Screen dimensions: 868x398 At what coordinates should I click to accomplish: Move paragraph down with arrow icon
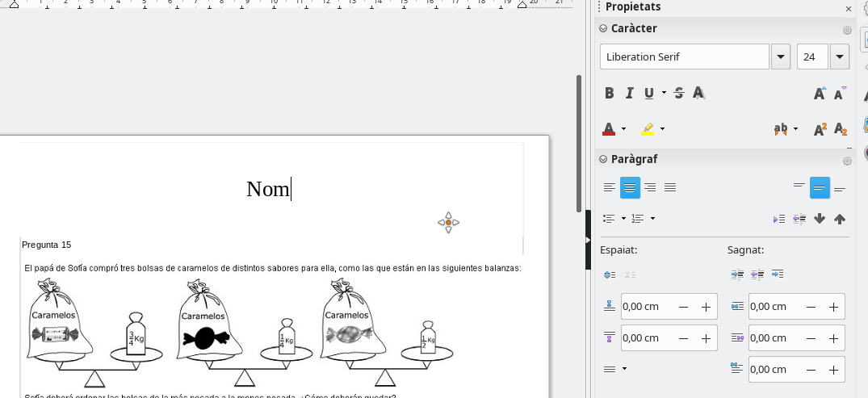(820, 220)
